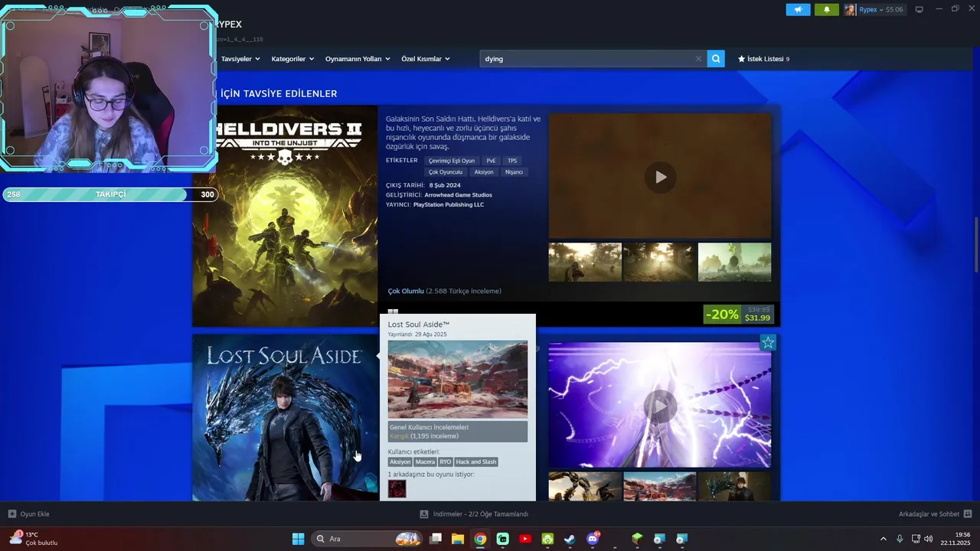
Task: Click the magnifier search button in Steam store
Action: [x=716, y=59]
